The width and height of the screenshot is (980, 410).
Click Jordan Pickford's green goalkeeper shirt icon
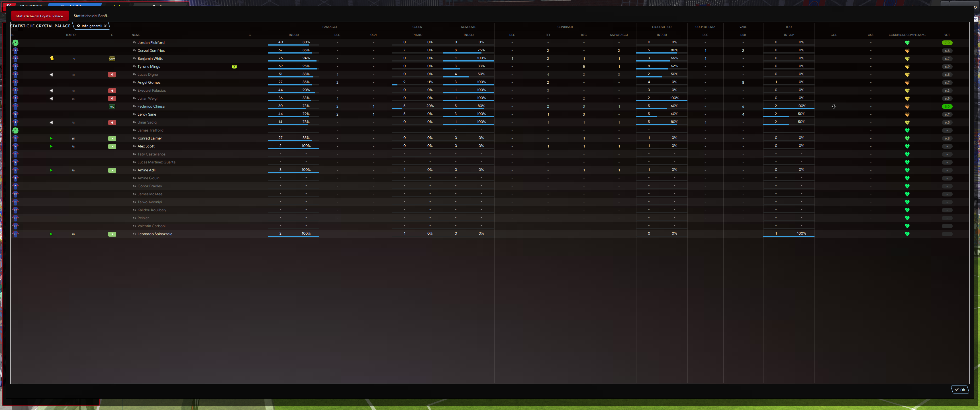pyautogui.click(x=15, y=43)
